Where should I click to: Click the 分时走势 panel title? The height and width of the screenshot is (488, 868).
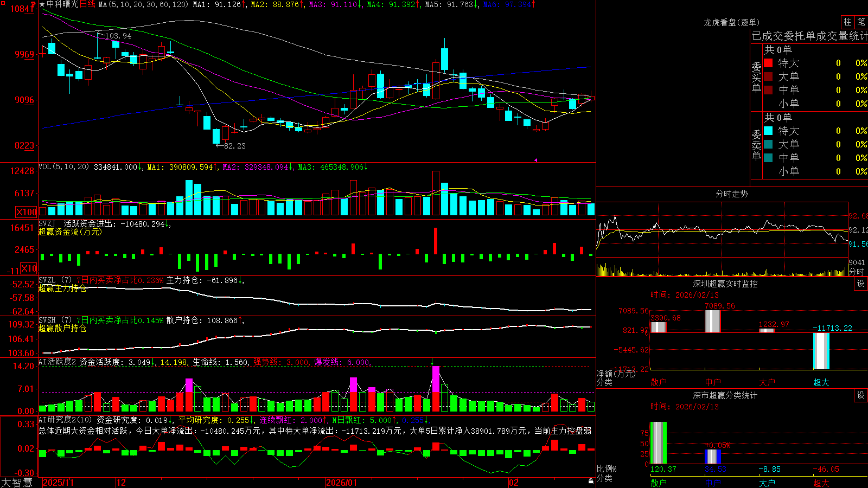click(731, 194)
